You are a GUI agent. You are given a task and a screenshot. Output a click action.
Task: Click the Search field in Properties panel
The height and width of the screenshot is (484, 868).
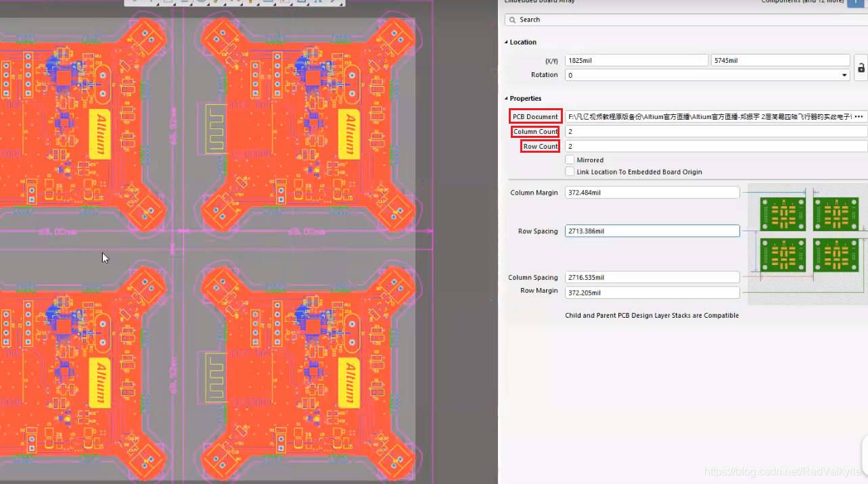click(x=686, y=20)
